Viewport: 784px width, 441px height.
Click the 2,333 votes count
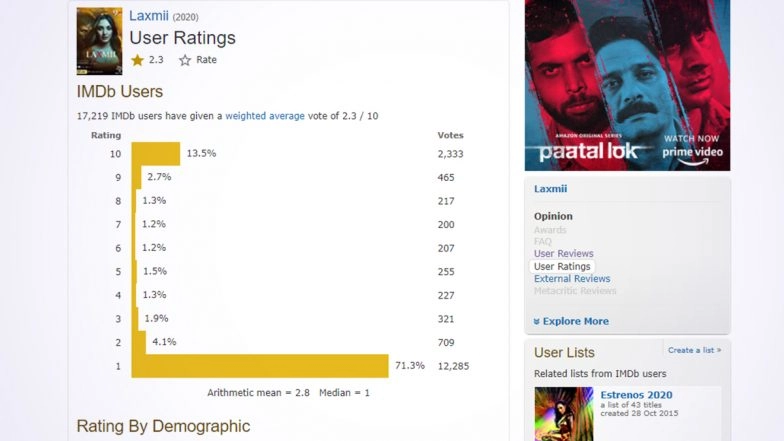click(451, 154)
